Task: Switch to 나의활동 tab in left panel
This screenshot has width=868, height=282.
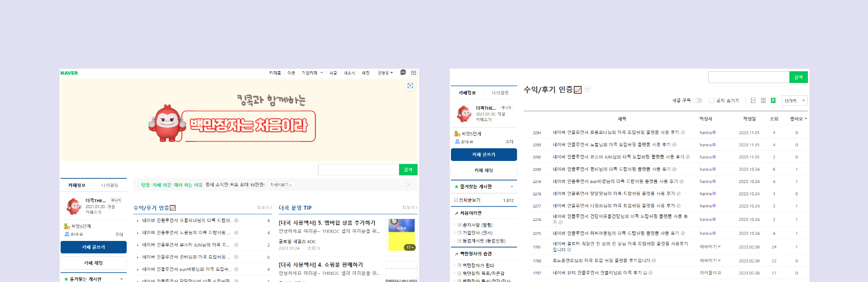Action: [110, 185]
